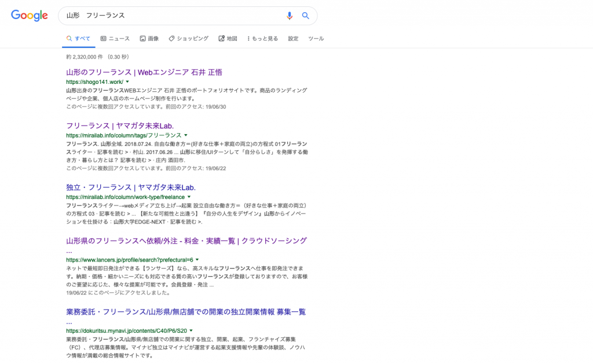Expand the もっと見る menu
This screenshot has width=593, height=364.
click(262, 39)
